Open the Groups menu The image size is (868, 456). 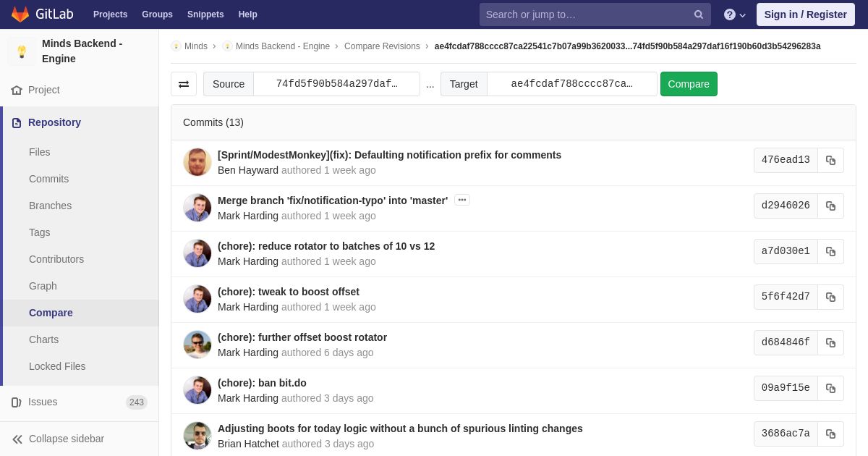tap(157, 14)
